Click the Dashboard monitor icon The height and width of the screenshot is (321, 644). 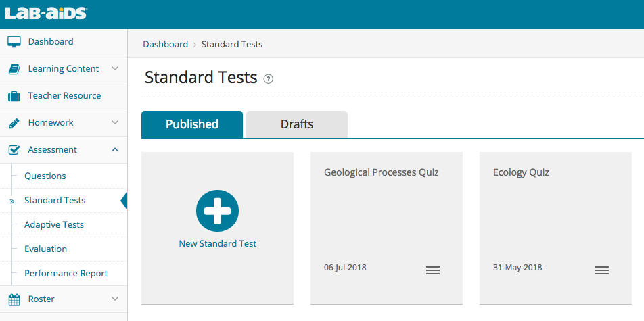click(x=14, y=42)
